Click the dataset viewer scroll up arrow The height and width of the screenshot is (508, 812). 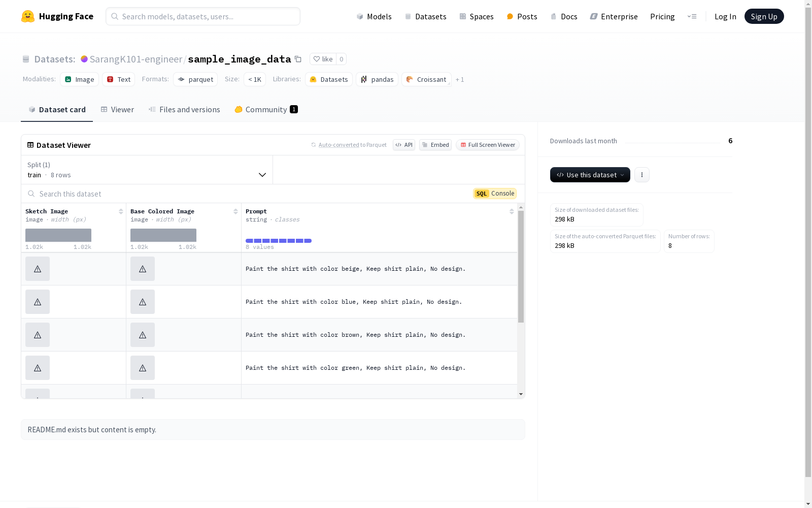[521, 207]
